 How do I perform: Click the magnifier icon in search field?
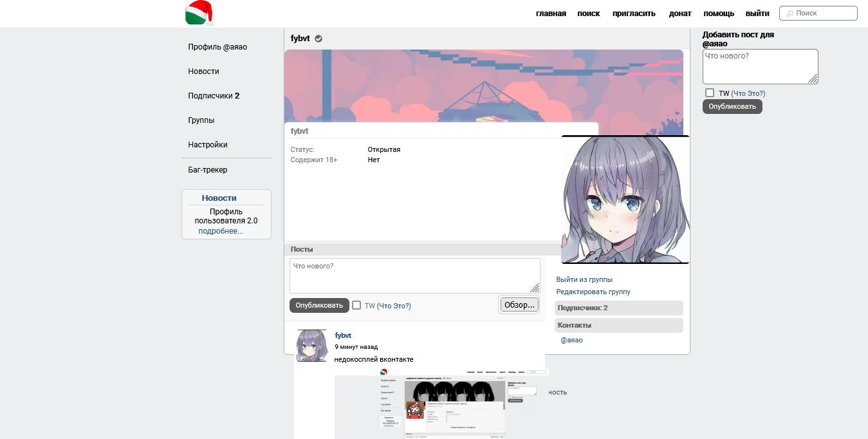pos(790,14)
